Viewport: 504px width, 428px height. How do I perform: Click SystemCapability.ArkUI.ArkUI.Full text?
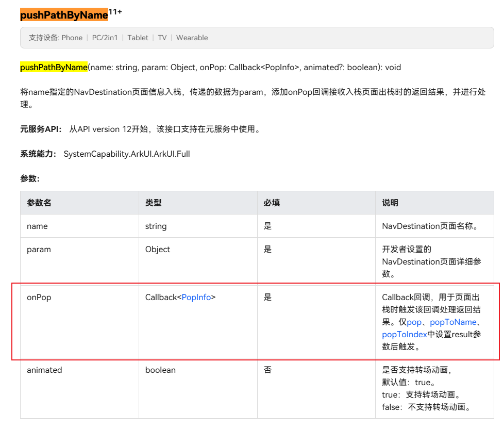[127, 154]
